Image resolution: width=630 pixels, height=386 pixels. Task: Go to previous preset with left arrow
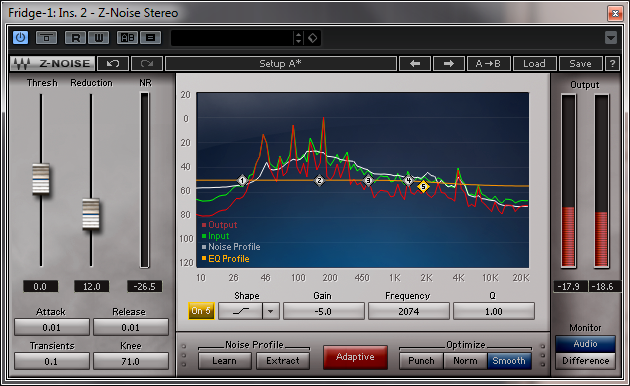pos(415,63)
